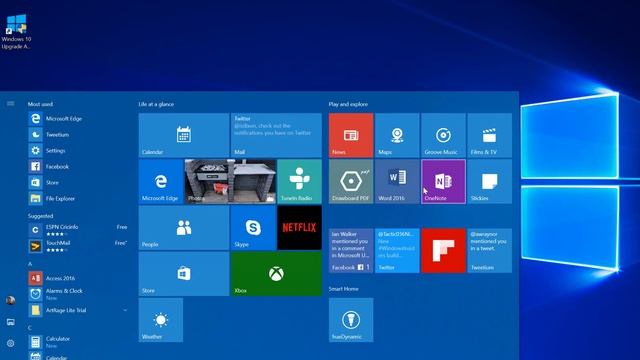Launch the Flipboard tile

(x=443, y=251)
